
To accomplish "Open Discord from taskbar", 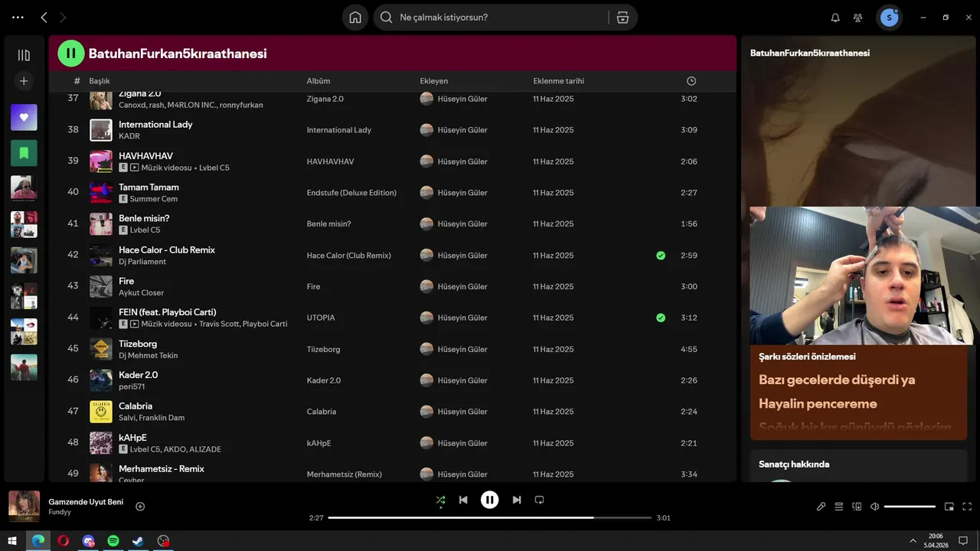I will pyautogui.click(x=88, y=541).
